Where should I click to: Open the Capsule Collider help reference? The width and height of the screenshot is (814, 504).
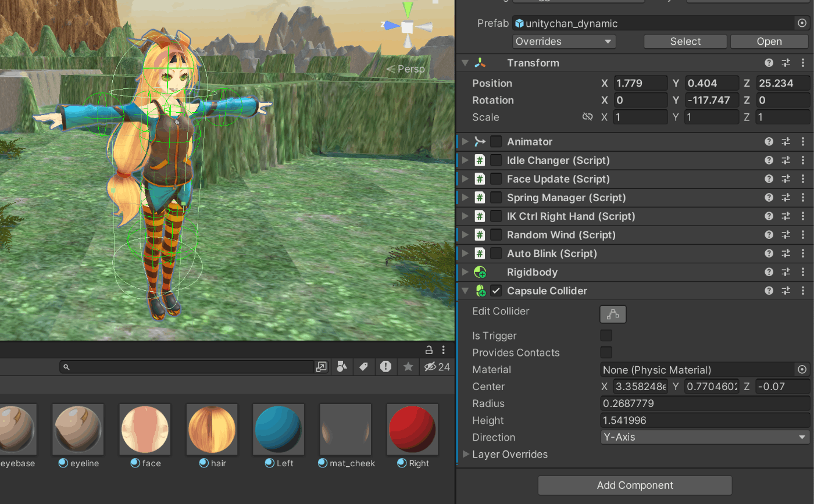click(x=769, y=290)
